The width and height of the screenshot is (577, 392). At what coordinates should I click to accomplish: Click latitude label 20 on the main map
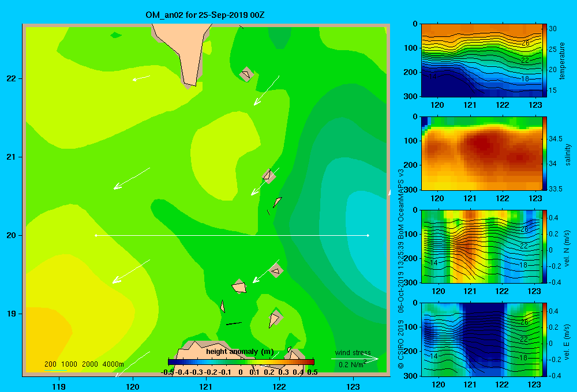(12, 235)
